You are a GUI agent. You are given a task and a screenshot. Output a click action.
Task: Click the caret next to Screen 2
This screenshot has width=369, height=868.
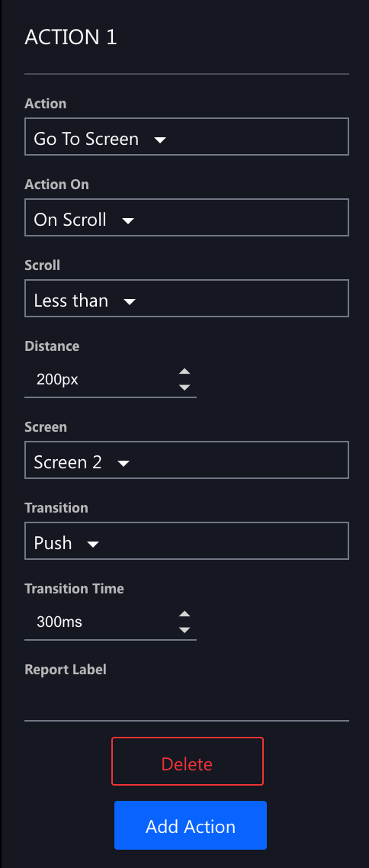pyautogui.click(x=124, y=463)
